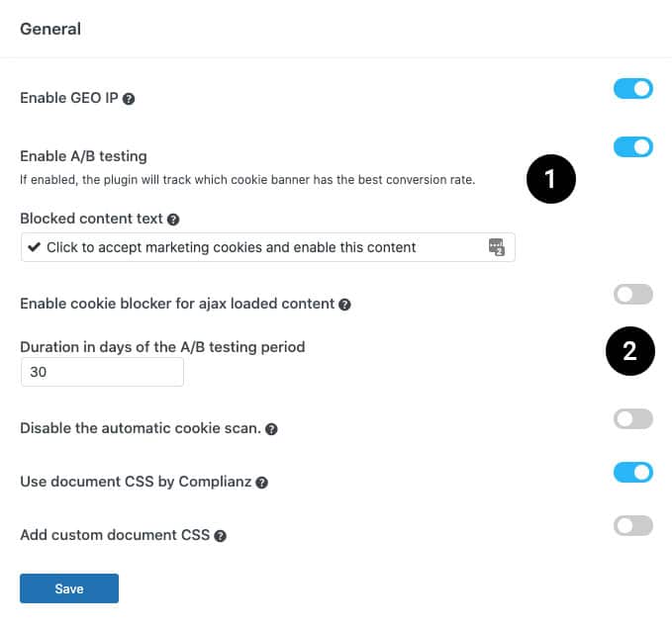The image size is (672, 628).
Task: Focus the A/B testing duration days field
Action: [x=102, y=372]
